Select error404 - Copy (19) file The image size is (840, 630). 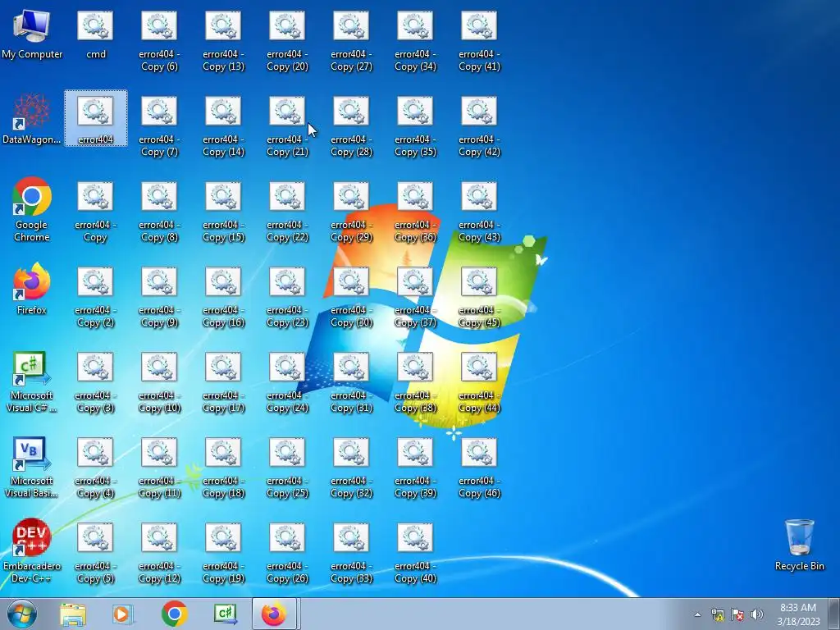(223, 553)
